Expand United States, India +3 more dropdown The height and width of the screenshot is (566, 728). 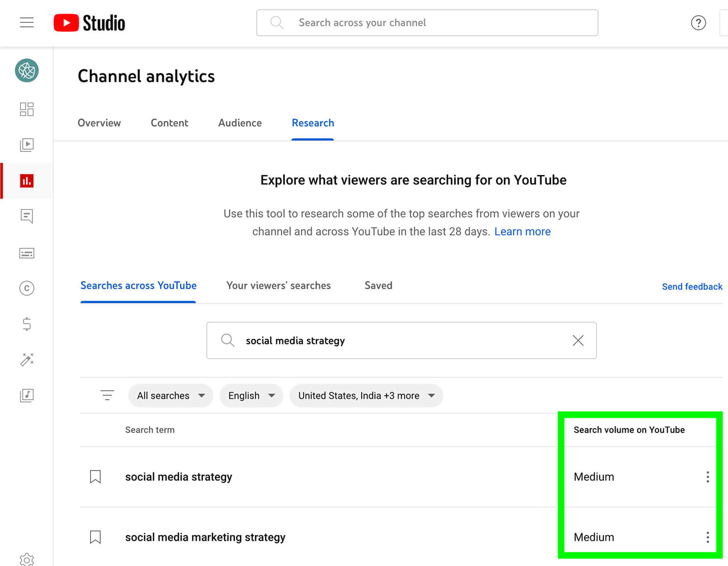coord(366,396)
